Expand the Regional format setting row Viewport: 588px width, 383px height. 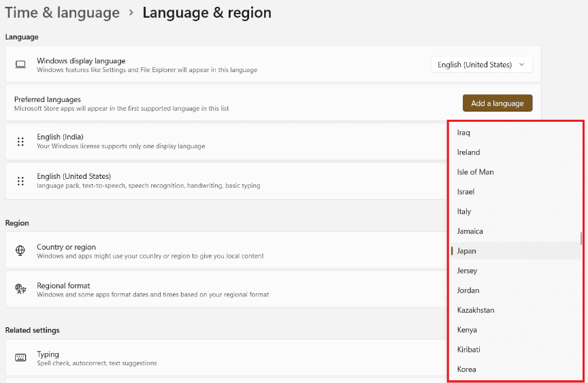[x=225, y=289]
